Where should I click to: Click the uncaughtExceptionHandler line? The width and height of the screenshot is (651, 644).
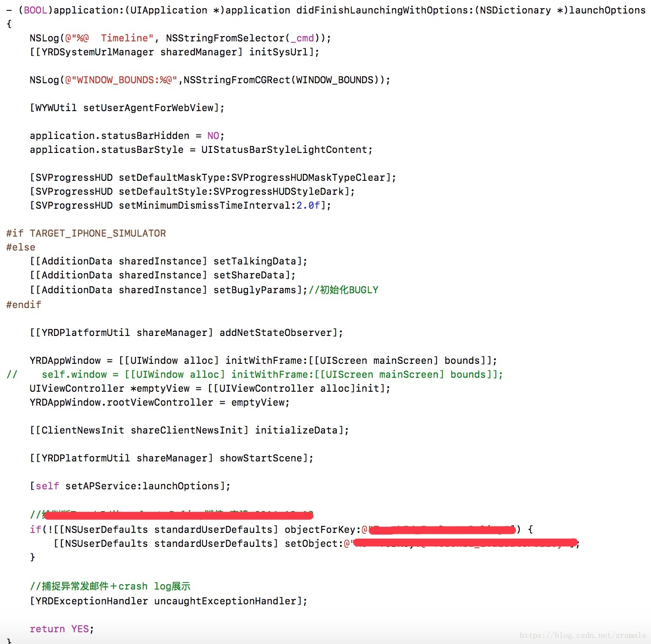tap(168, 601)
